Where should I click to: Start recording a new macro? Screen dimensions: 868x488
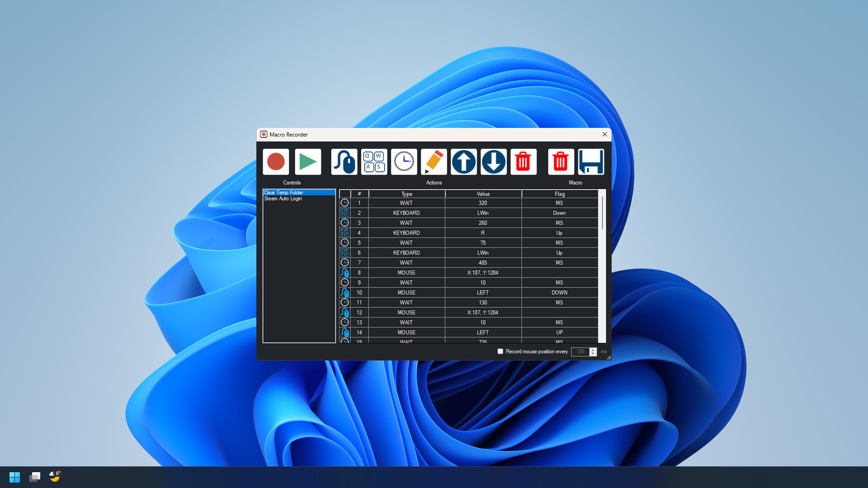coord(276,161)
